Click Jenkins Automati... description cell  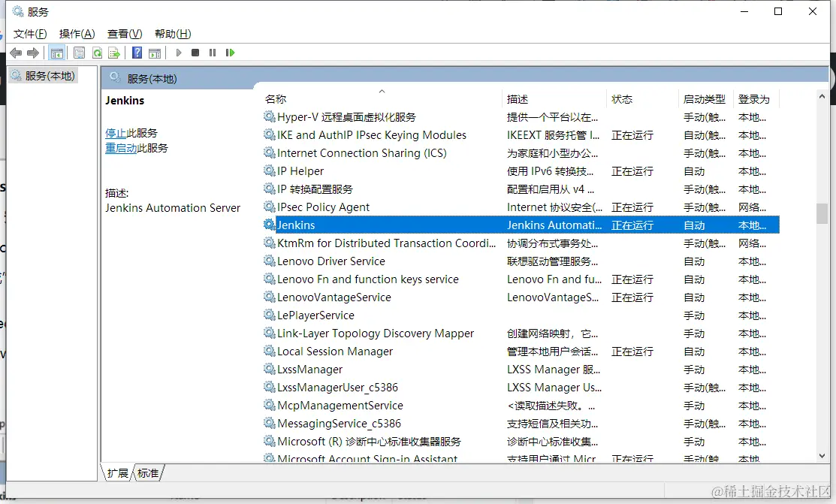554,225
